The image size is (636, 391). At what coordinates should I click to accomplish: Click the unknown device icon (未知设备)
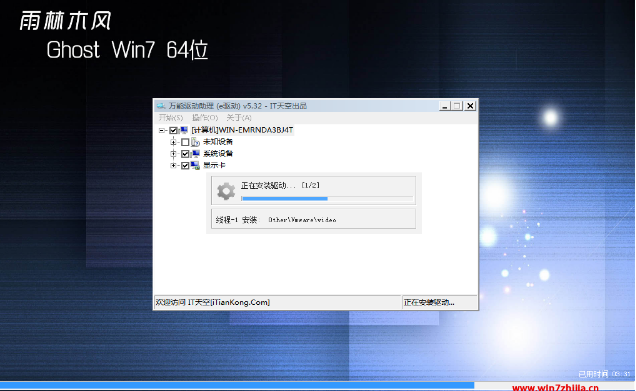[196, 142]
